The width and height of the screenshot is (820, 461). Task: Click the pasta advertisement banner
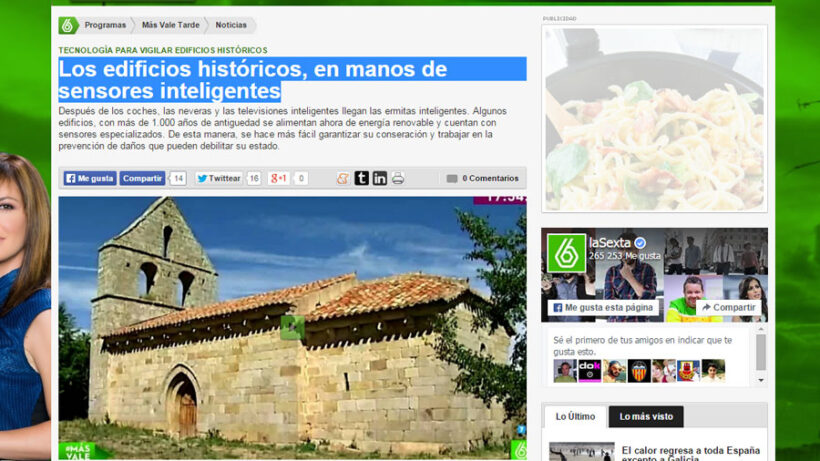654,119
